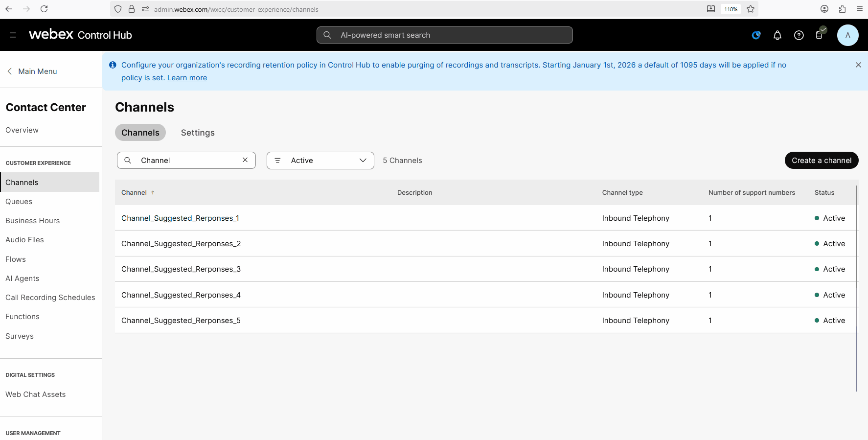Open the notifications bell
The height and width of the screenshot is (440, 868).
pyautogui.click(x=777, y=35)
